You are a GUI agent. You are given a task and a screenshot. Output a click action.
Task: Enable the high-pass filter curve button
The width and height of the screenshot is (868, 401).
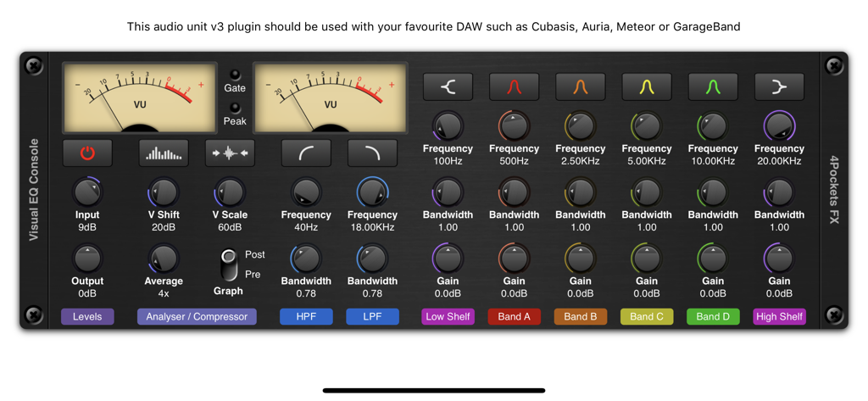point(306,153)
